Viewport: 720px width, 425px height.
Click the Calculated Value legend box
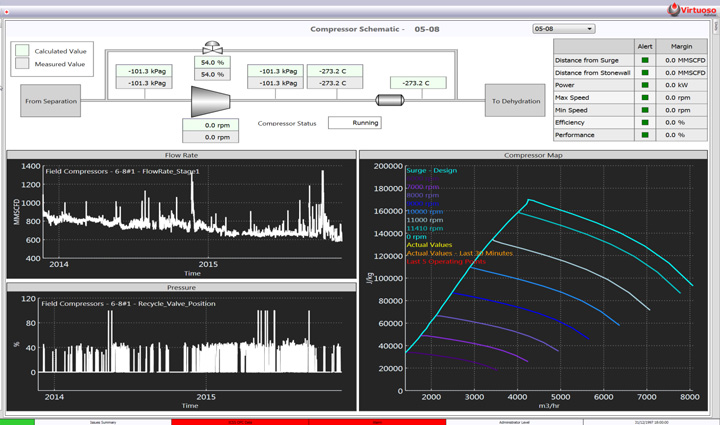[x=22, y=51]
